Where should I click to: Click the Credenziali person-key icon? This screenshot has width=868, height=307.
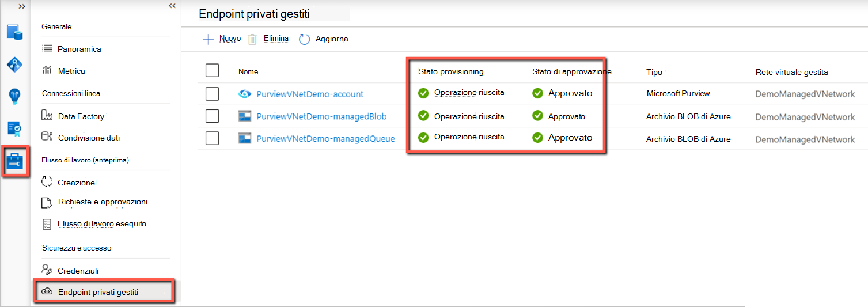47,270
